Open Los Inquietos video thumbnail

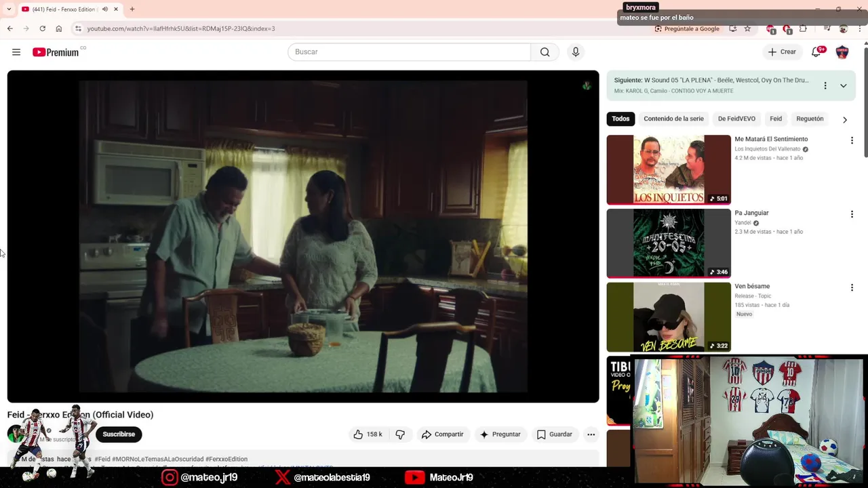[x=669, y=169]
